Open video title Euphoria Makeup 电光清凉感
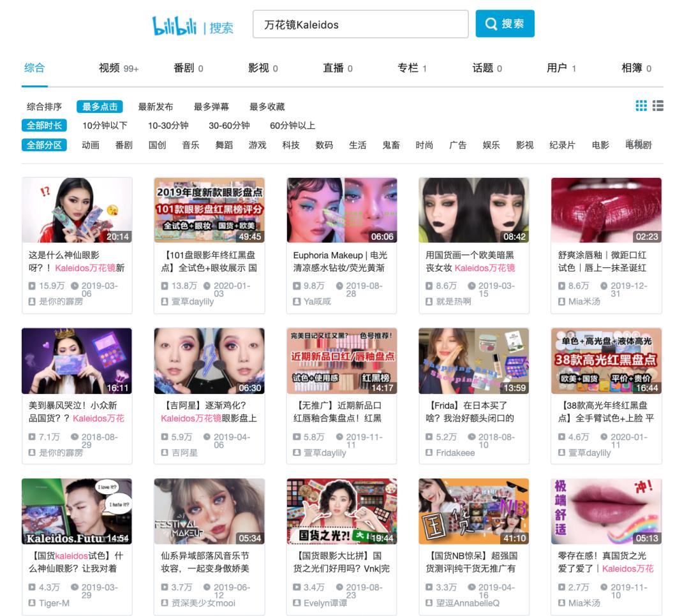Screen dimensions: 689x616 click(341, 261)
